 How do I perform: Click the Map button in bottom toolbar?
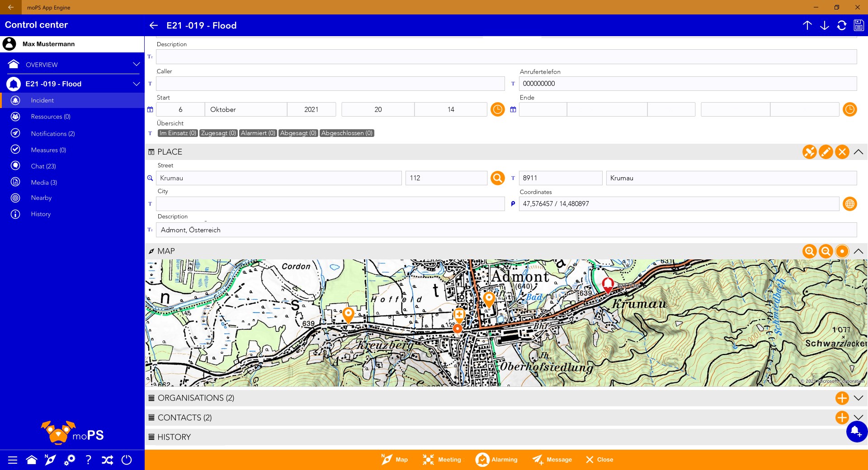pyautogui.click(x=394, y=460)
